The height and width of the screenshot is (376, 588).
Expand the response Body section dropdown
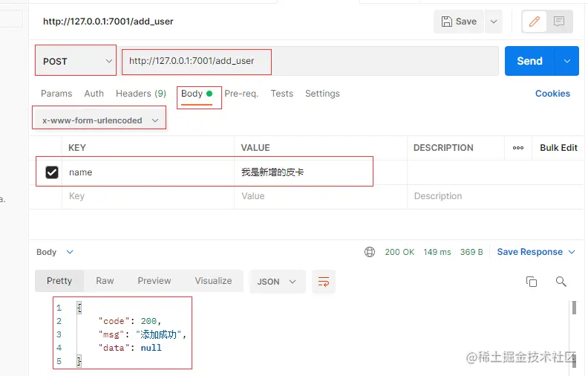(x=55, y=252)
